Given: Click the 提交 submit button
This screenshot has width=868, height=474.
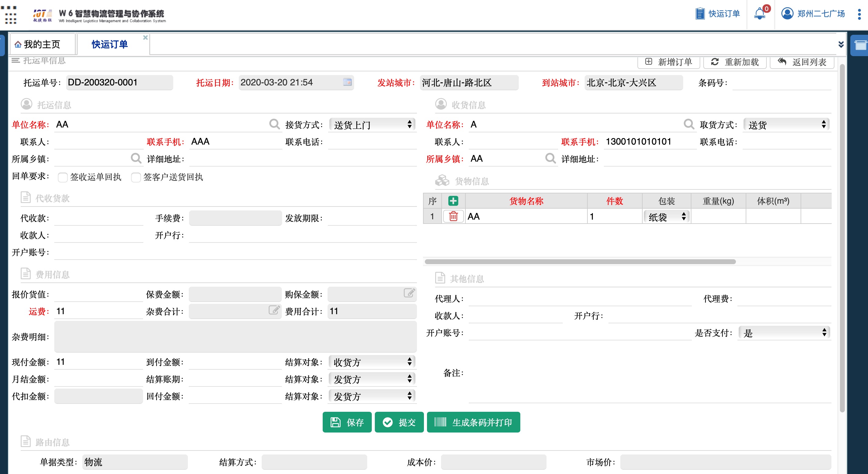Looking at the screenshot, I should pos(399,422).
